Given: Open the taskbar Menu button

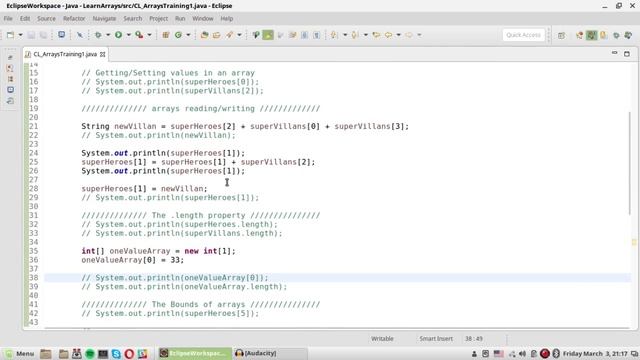Looking at the screenshot, I should pyautogui.click(x=19, y=353).
